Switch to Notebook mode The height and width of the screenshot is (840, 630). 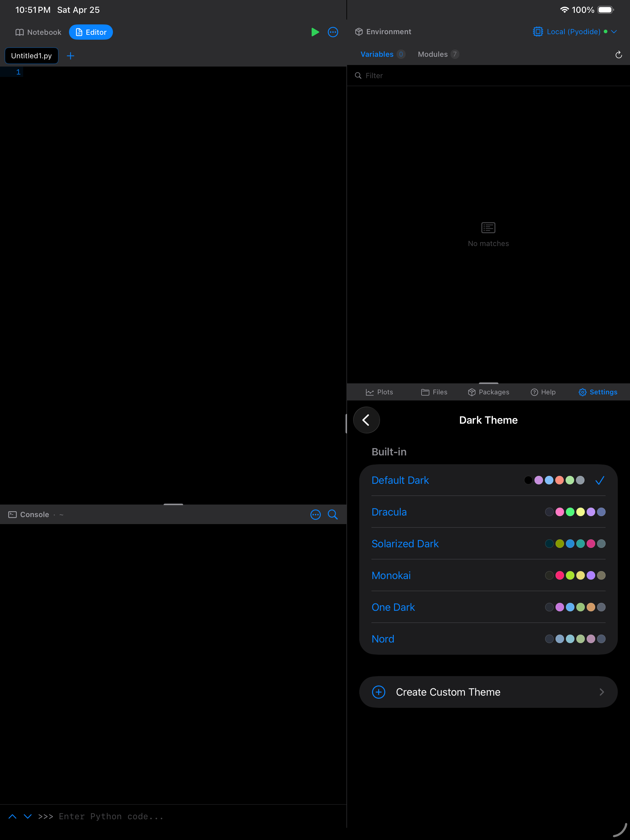38,32
